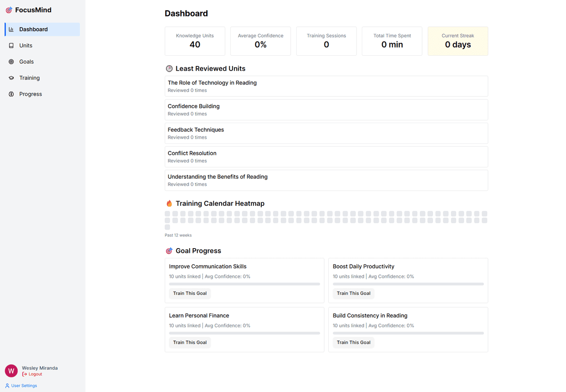Click the Learn Personal Finance progress bar
Image resolution: width=566 pixels, height=392 pixels.
(x=244, y=333)
